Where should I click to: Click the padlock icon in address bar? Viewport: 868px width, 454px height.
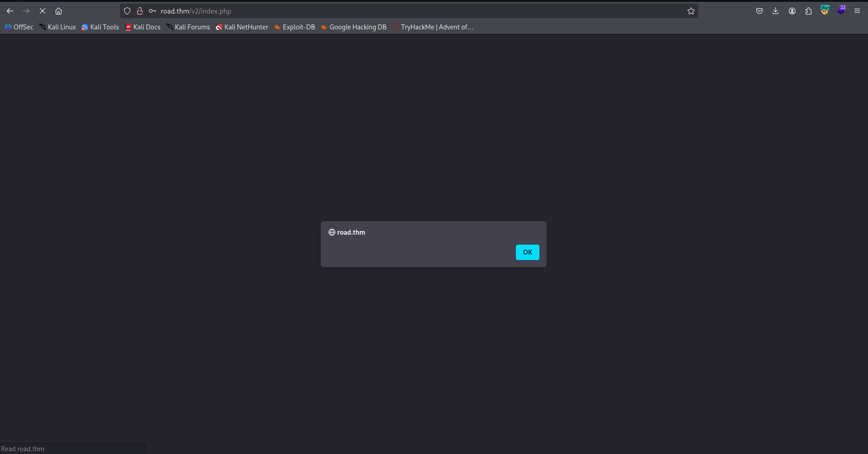point(140,11)
